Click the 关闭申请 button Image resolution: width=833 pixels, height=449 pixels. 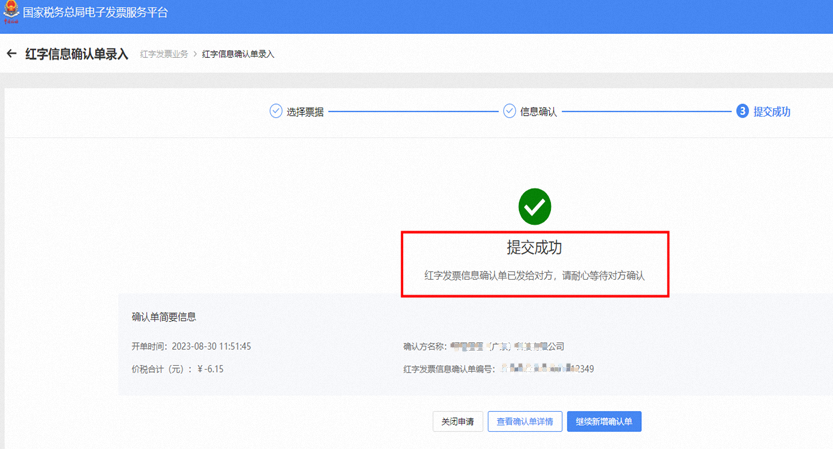click(457, 421)
